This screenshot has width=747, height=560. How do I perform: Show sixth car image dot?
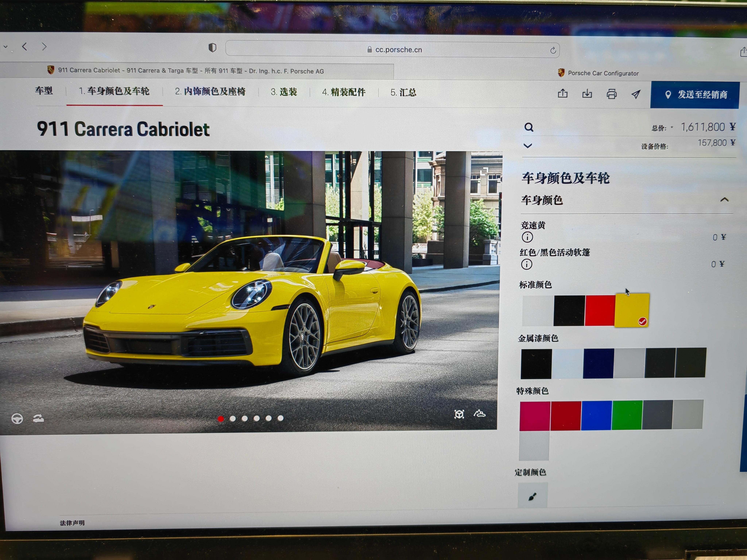click(280, 418)
